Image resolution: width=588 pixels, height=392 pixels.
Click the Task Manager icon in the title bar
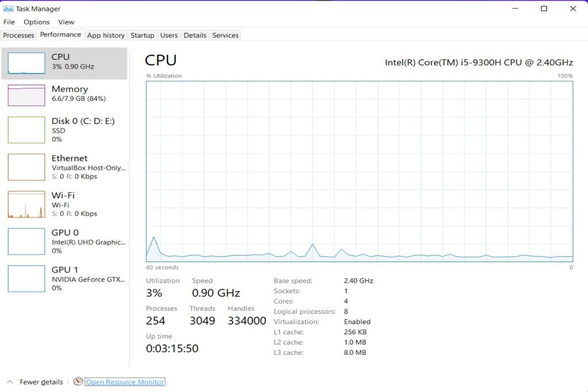point(7,9)
